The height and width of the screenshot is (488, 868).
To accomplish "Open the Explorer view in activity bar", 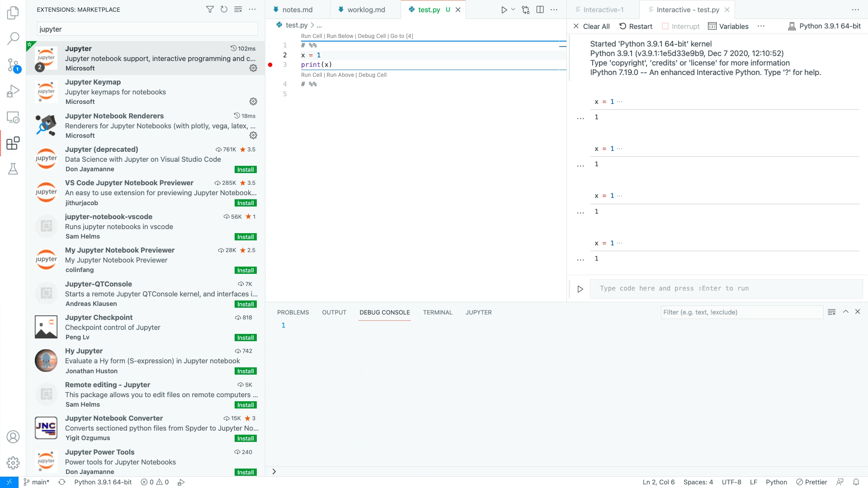I will (x=13, y=13).
